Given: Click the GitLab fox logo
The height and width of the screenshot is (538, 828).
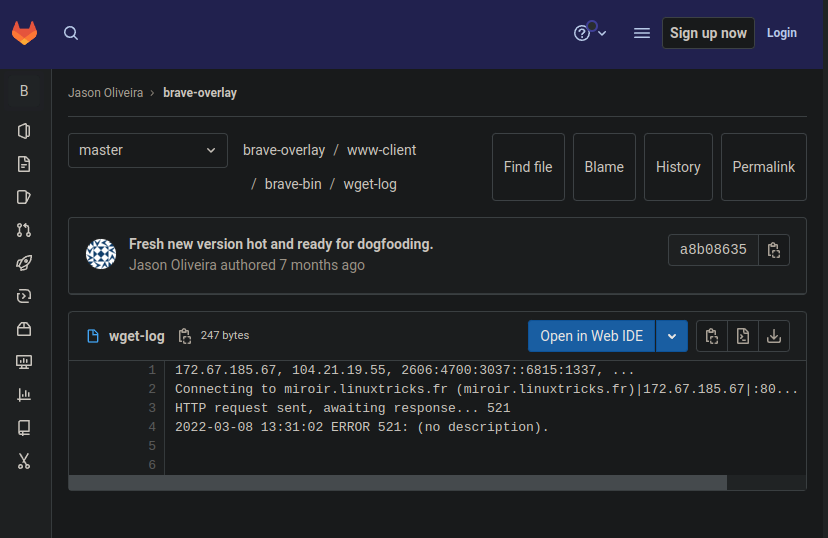Looking at the screenshot, I should [24, 33].
